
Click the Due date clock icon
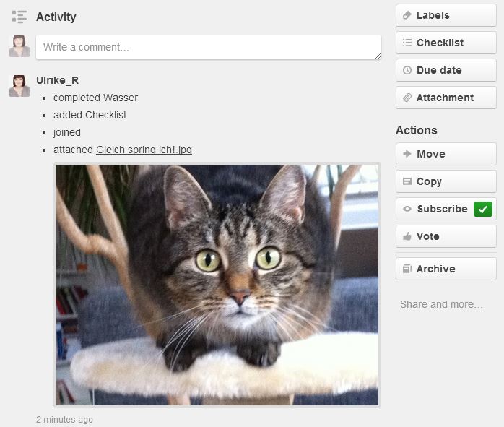point(407,70)
